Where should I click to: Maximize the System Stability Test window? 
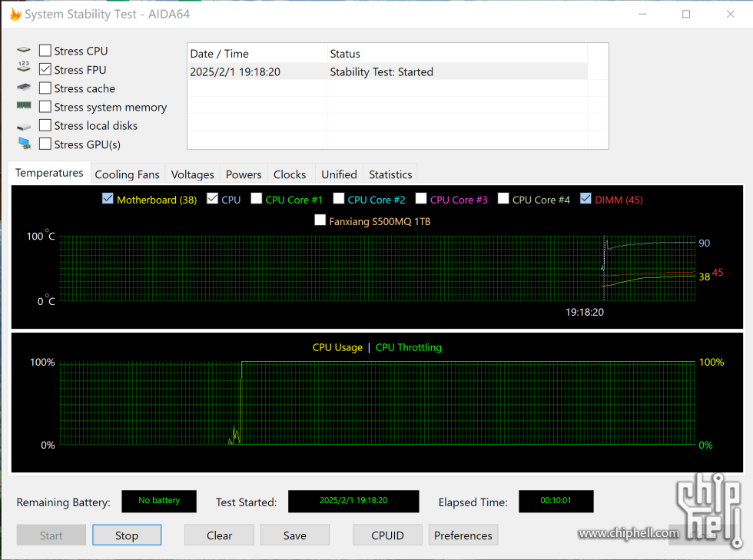coord(686,14)
